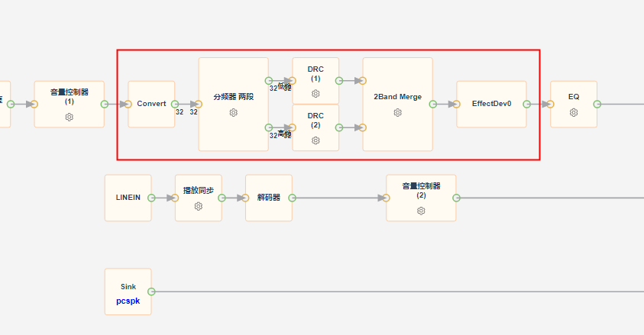Click lower input port of 2Band Merge
Image resolution: width=644 pixels, height=335 pixels.
coord(363,127)
